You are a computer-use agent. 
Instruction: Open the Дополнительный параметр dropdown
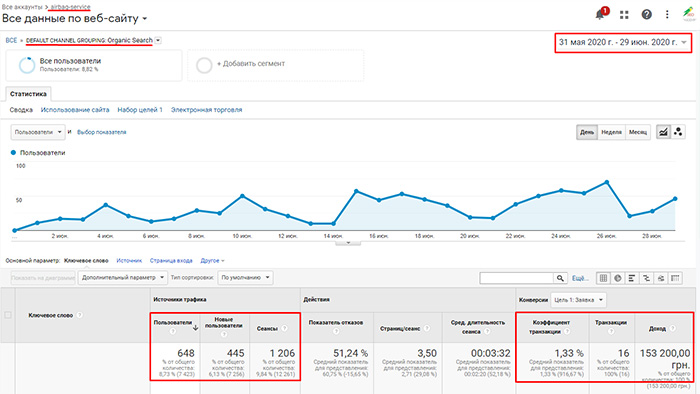(123, 278)
